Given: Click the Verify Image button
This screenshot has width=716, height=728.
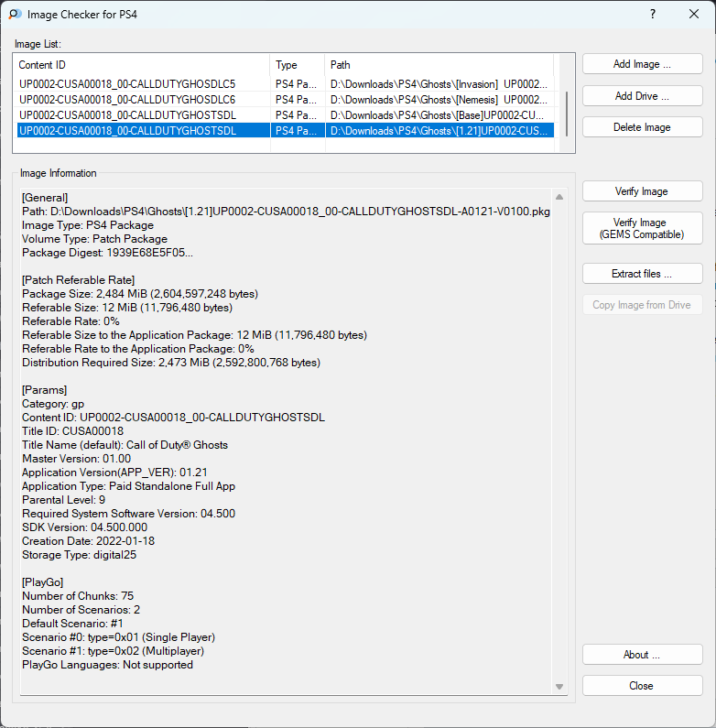Looking at the screenshot, I should coord(642,191).
